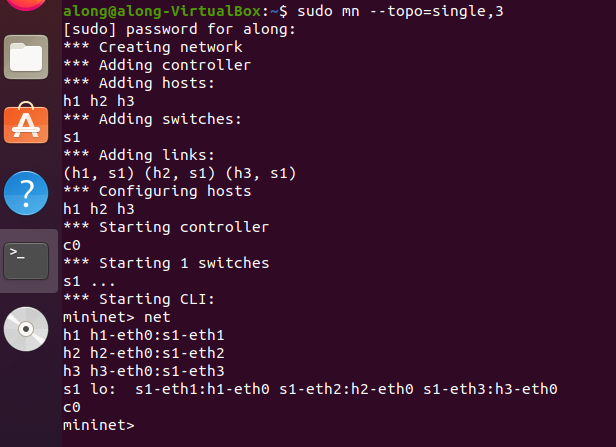
Task: Click the final empty mininet> prompt
Action: 98,426
